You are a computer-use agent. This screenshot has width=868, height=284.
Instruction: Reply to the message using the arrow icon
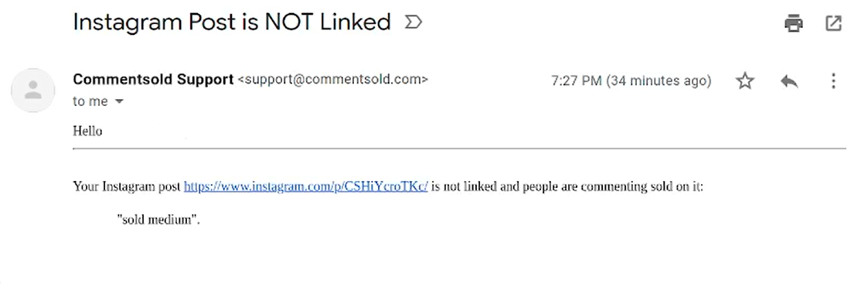789,81
